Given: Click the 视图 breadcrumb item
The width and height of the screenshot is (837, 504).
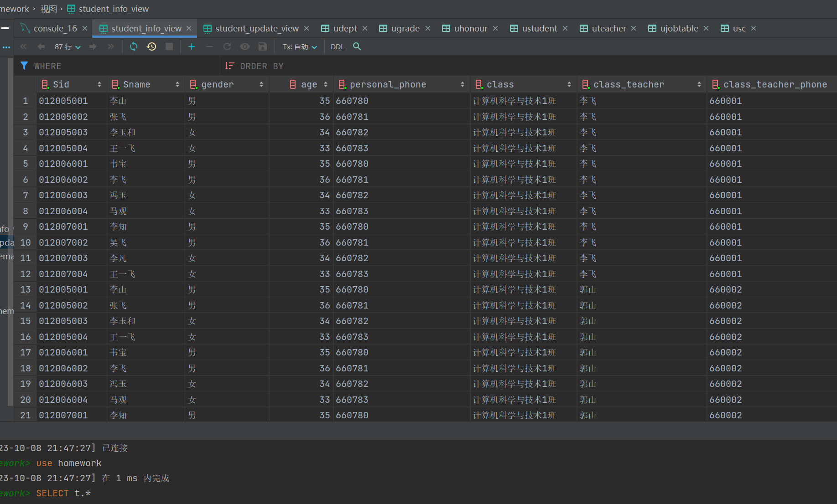Looking at the screenshot, I should (48, 9).
